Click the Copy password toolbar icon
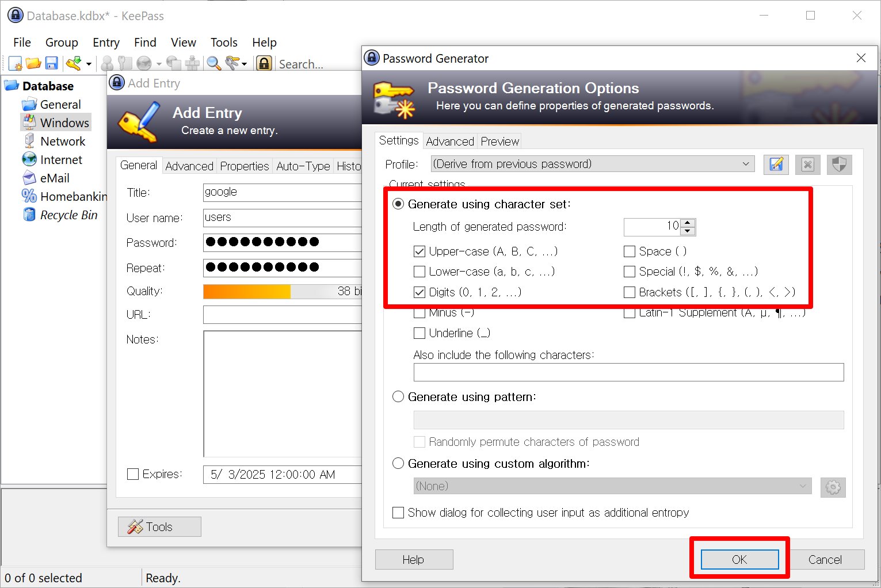The height and width of the screenshot is (588, 881). (125, 63)
